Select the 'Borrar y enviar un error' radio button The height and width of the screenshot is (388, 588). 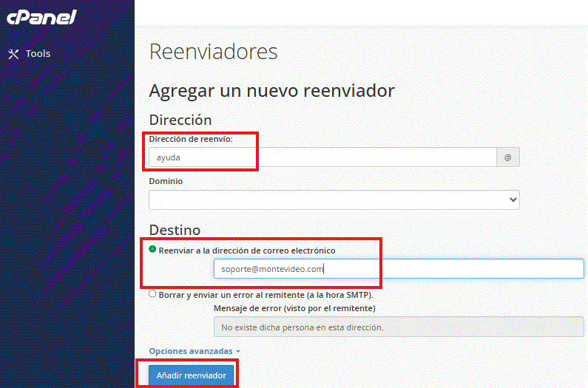click(153, 293)
